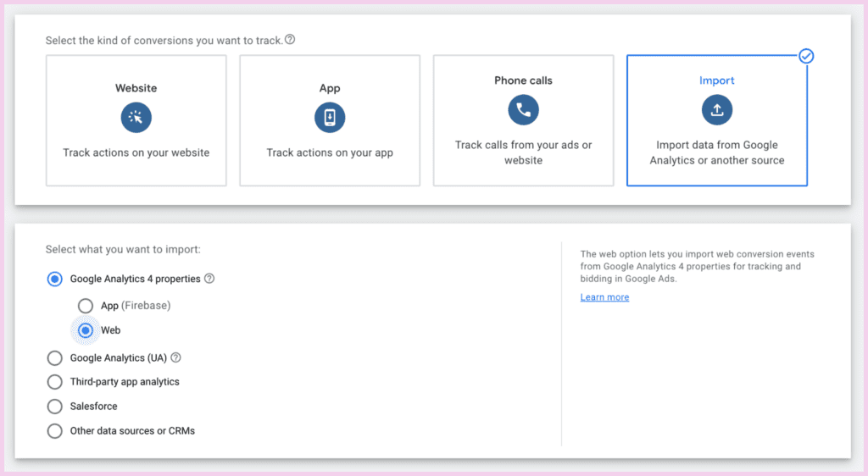Click the Import upload arrow icon
Viewport: 868px width, 476px height.
pyautogui.click(x=717, y=109)
